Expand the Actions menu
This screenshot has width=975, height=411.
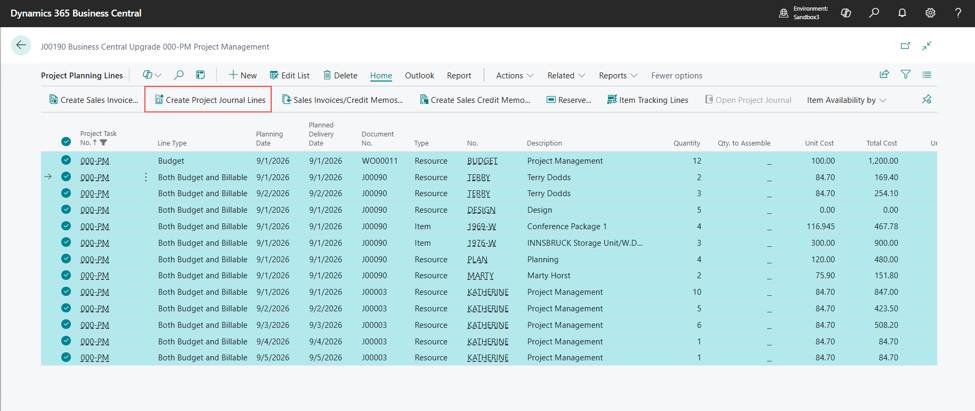[515, 75]
